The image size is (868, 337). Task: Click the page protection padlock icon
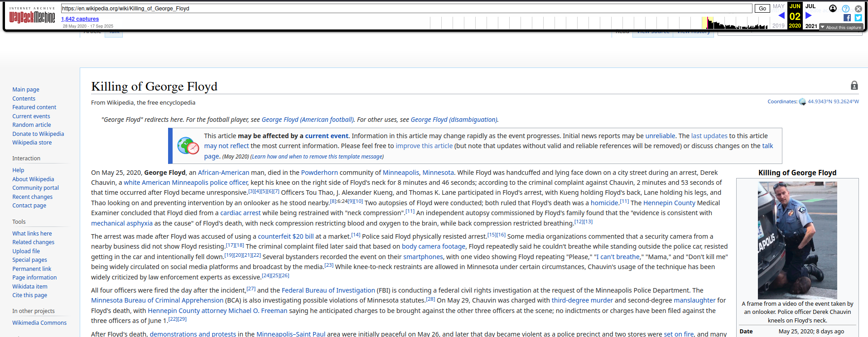coord(854,85)
